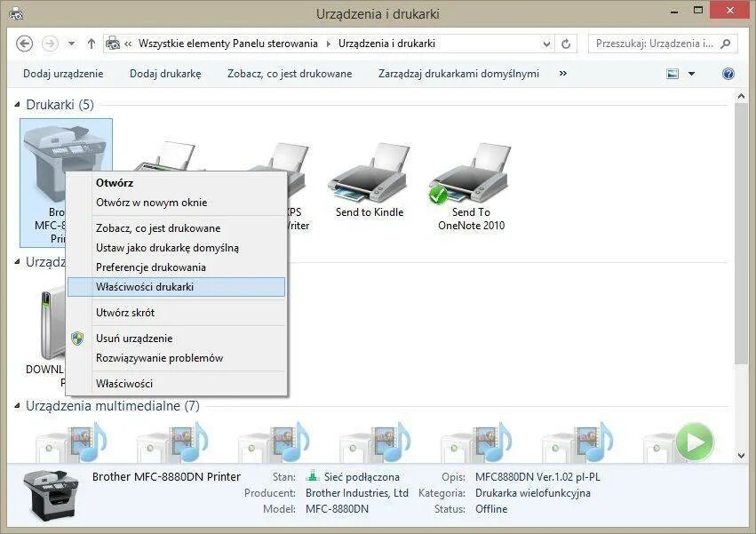Click 'Drukarka wielofunkcyjna' category value
This screenshot has height=534, width=756.
[533, 493]
